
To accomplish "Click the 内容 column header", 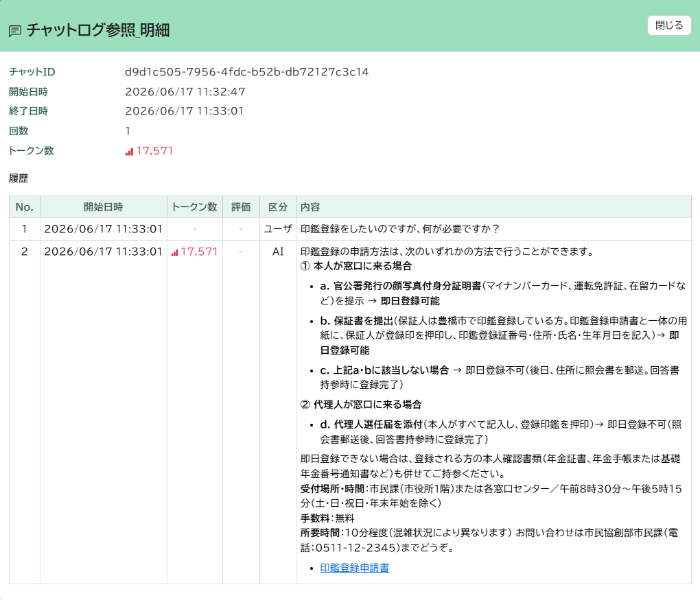I will pos(493,207).
